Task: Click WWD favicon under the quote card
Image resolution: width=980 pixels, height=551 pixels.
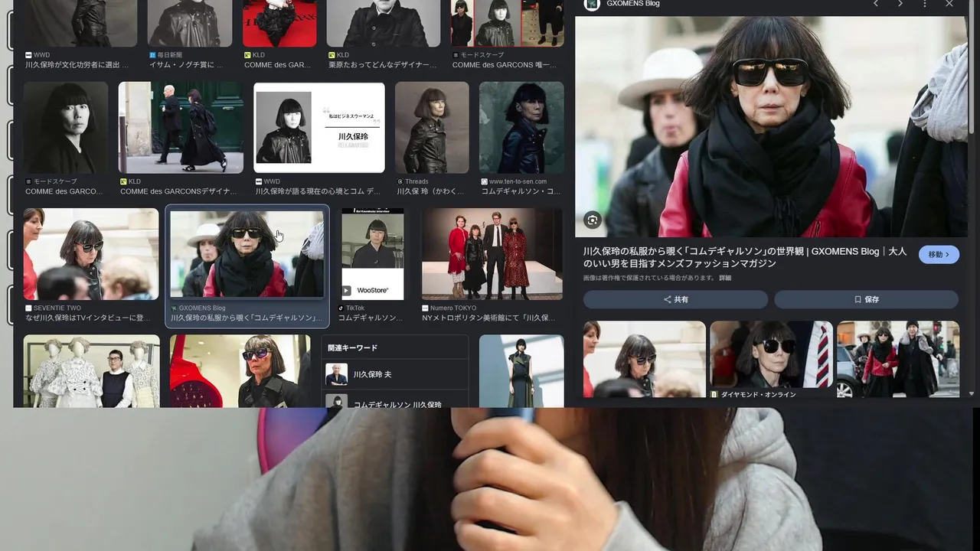Action: coord(258,182)
